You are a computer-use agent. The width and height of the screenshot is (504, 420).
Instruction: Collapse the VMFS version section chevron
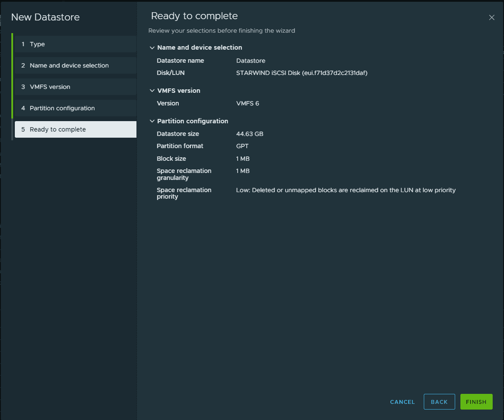tap(152, 91)
